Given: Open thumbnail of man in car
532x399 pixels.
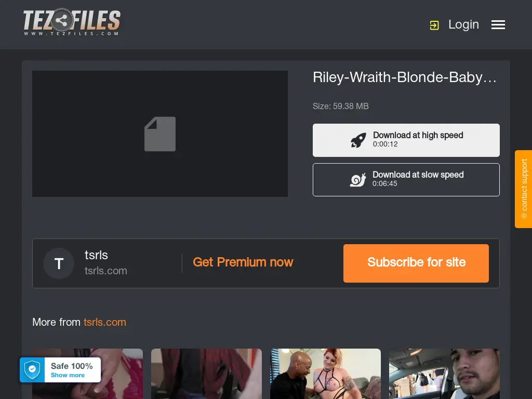Looking at the screenshot, I should (444, 374).
